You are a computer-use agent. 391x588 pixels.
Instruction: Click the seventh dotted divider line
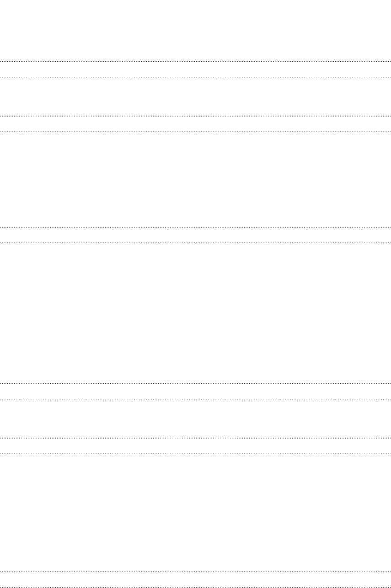point(195,383)
